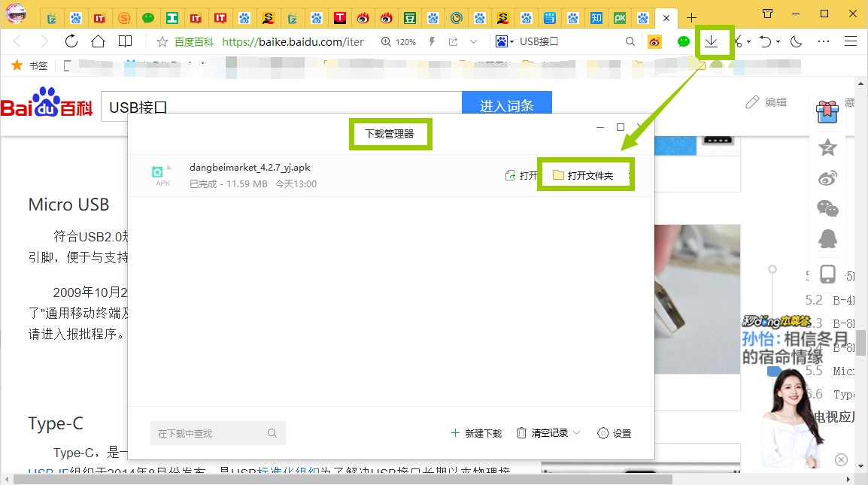The image size is (868, 485).
Task: Open the Baidu search engine selector dropdown
Action: (505, 41)
